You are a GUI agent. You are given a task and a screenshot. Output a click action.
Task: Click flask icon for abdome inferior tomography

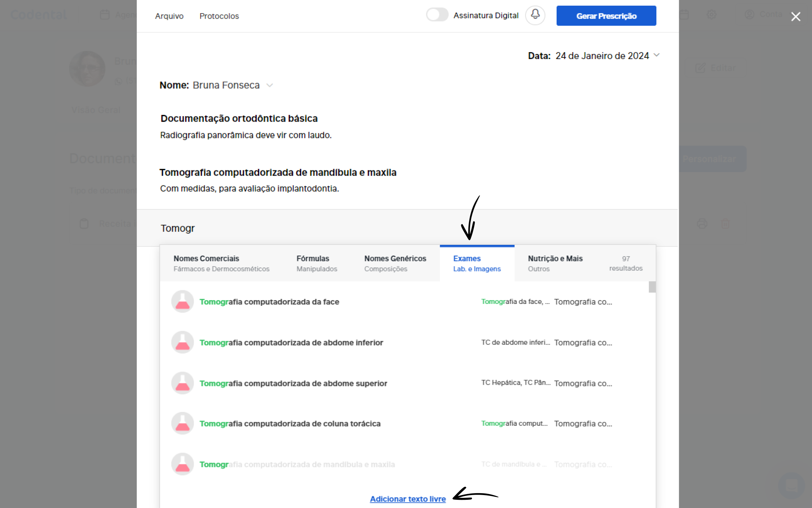182,342
